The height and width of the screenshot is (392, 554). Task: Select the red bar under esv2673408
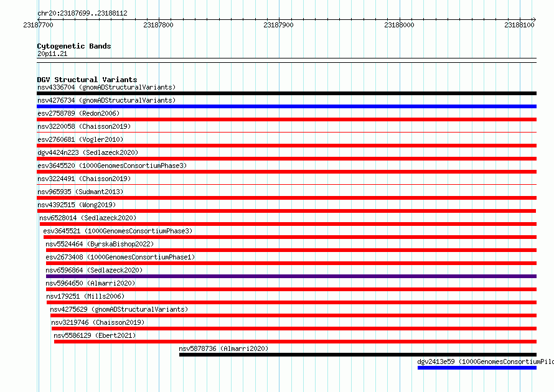pyautogui.click(x=291, y=263)
